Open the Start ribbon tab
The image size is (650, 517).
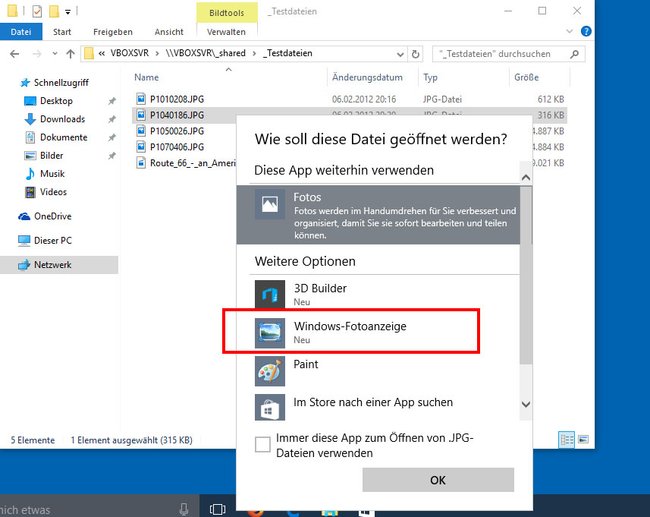tap(62, 32)
